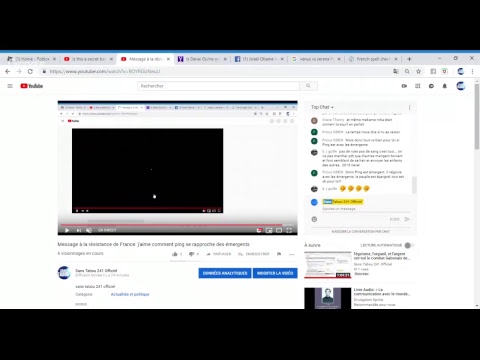
Task: Open the Chrome three-dot menu
Action: 472,71
